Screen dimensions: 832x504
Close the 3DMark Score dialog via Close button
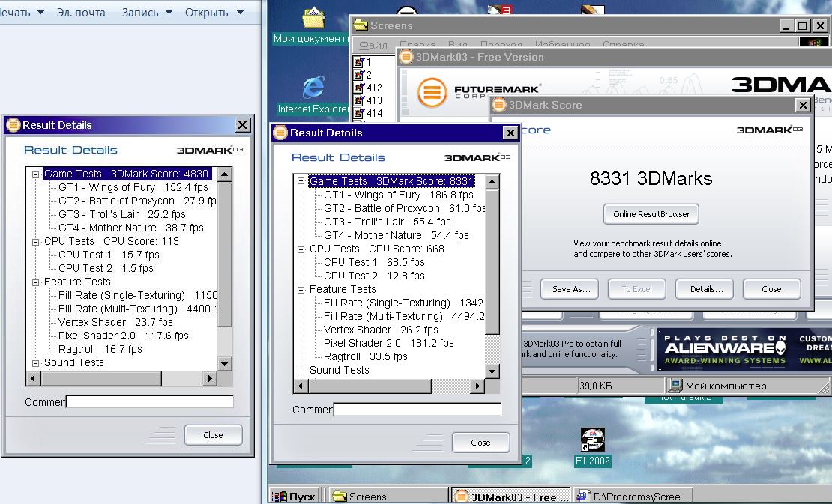point(771,289)
